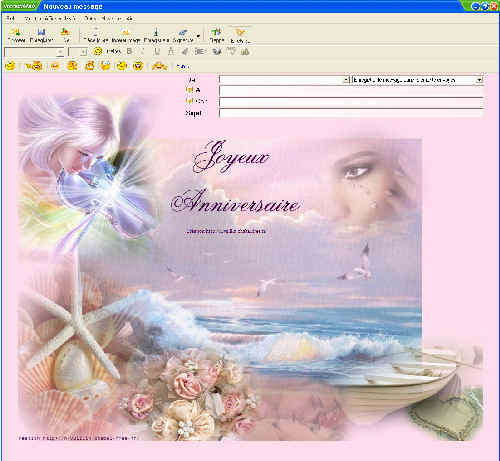Click the globe hyperlink icon in formatting bar
500x461 pixels.
[217, 51]
